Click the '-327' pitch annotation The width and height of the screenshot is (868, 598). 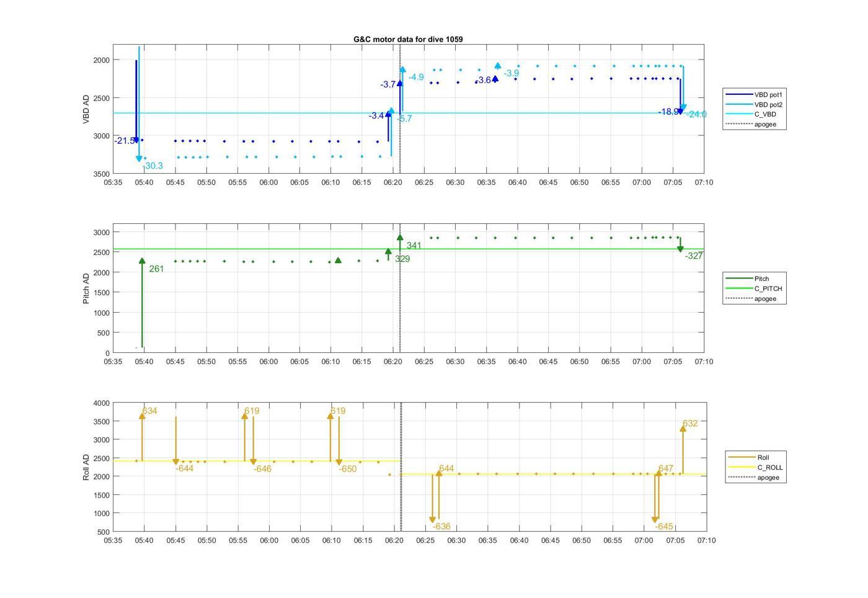pyautogui.click(x=694, y=256)
